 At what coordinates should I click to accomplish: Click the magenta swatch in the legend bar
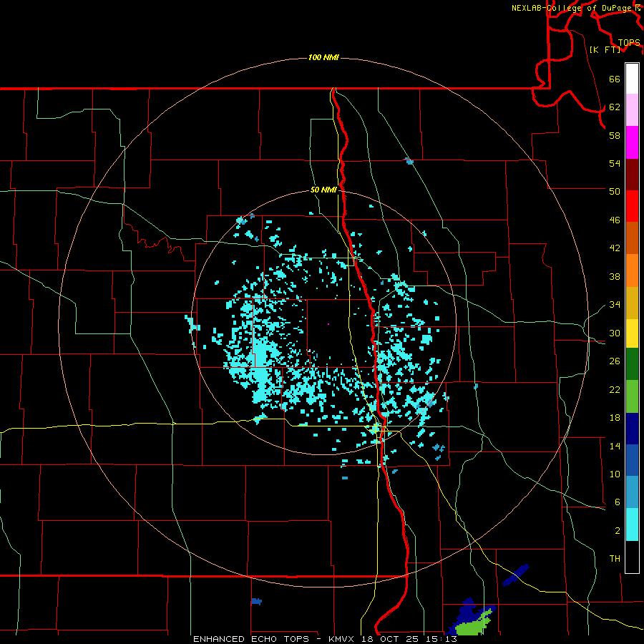point(632,142)
